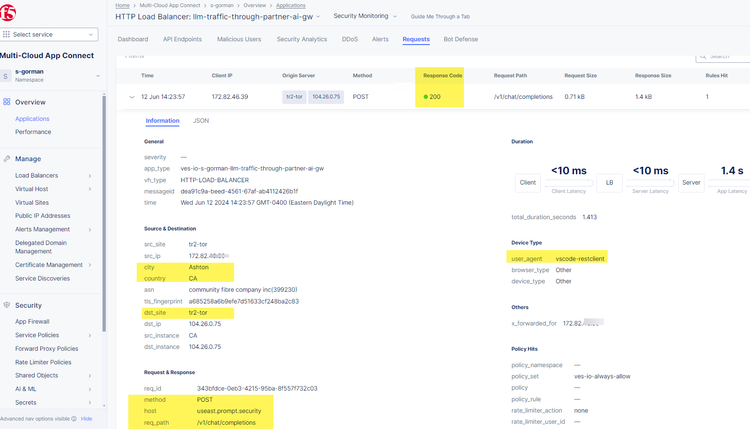Open Forward Proxy Policies

click(46, 349)
